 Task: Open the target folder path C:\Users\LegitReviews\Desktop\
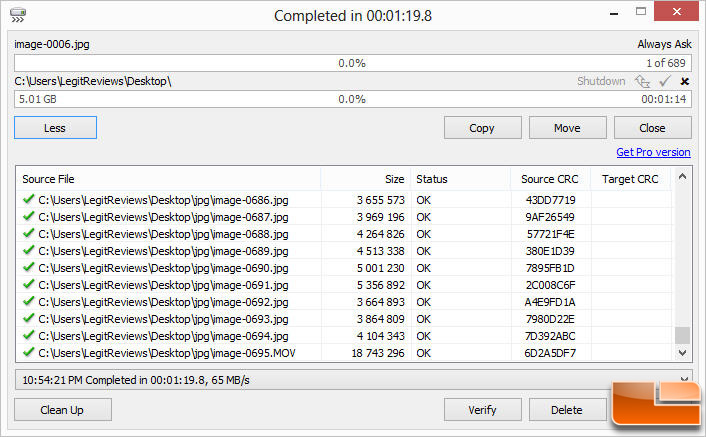[x=93, y=81]
